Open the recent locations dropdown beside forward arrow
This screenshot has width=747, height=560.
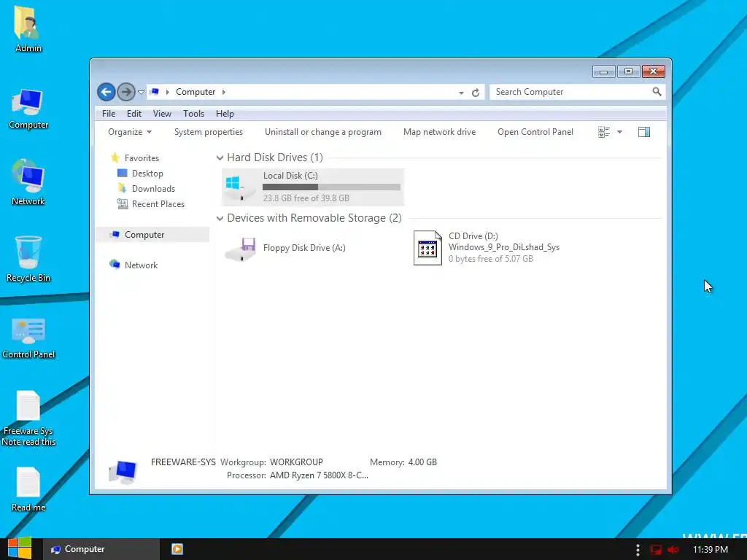(141, 93)
